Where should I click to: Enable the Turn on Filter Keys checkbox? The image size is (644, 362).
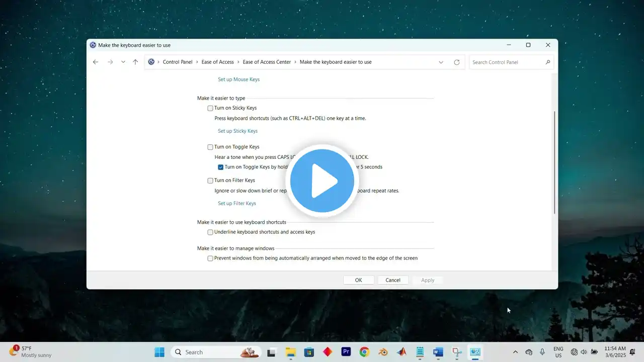point(210,180)
